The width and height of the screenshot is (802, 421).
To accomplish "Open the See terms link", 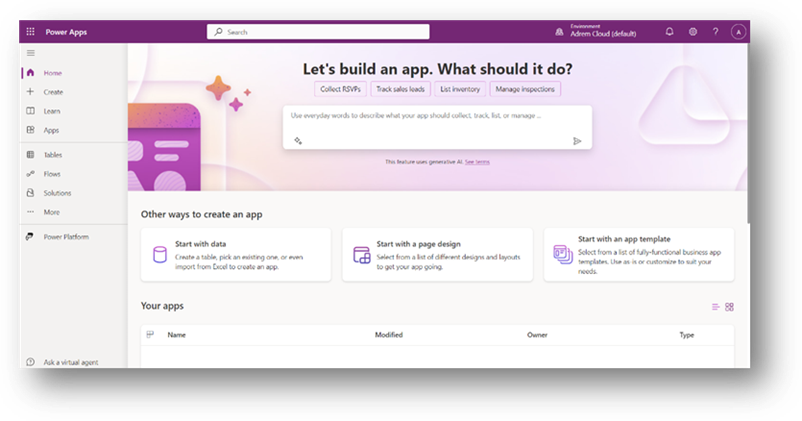I will click(477, 162).
